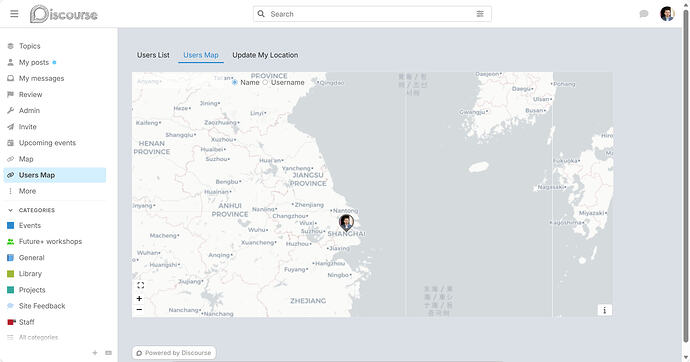This screenshot has width=690, height=362.
Task: Click the Map link icon in sidebar
Action: [x=11, y=159]
